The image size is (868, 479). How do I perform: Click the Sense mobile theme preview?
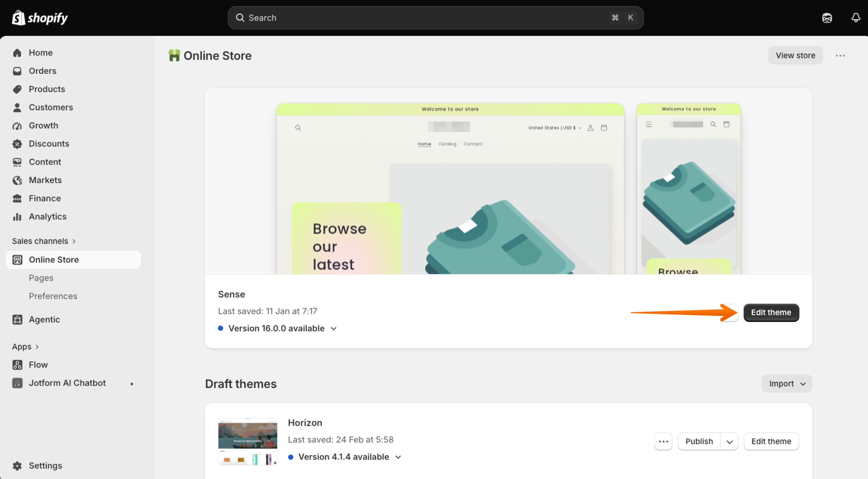tap(689, 188)
